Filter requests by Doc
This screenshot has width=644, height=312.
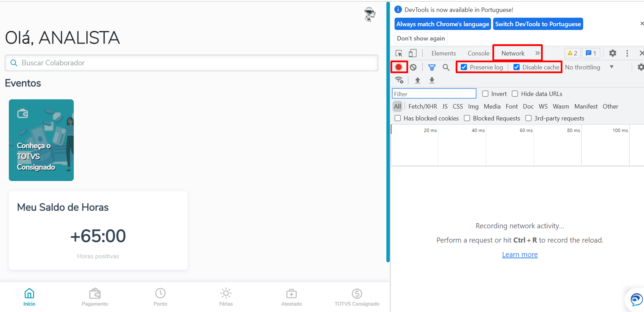click(x=528, y=106)
